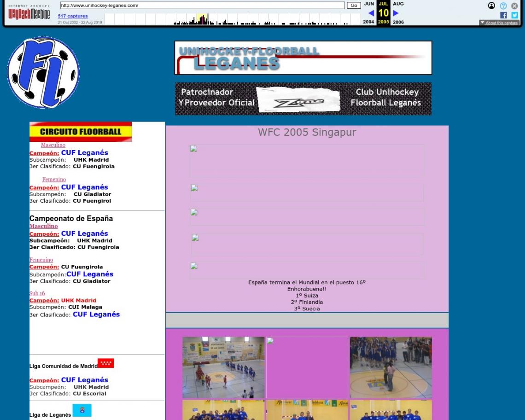Screen dimensions: 525x420
Task: Share capture on Twitter
Action: 515,15
